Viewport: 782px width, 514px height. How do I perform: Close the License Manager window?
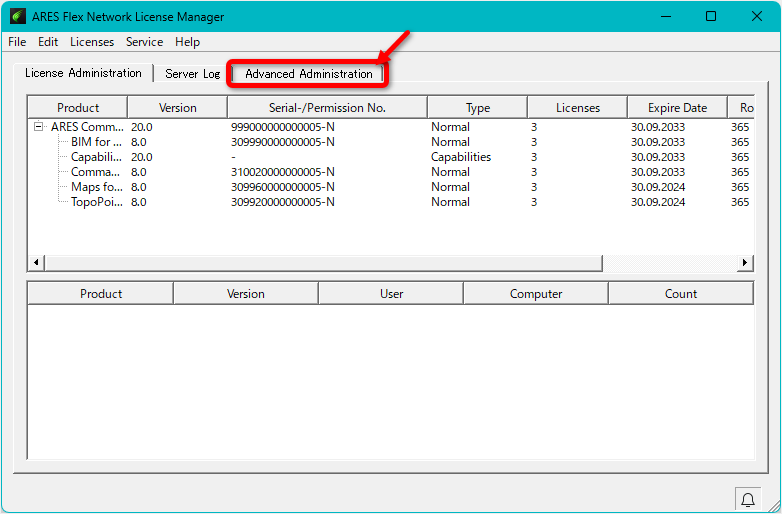(x=757, y=16)
